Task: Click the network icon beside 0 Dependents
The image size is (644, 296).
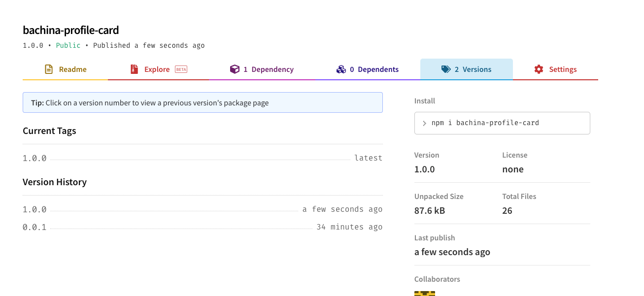Action: tap(341, 69)
